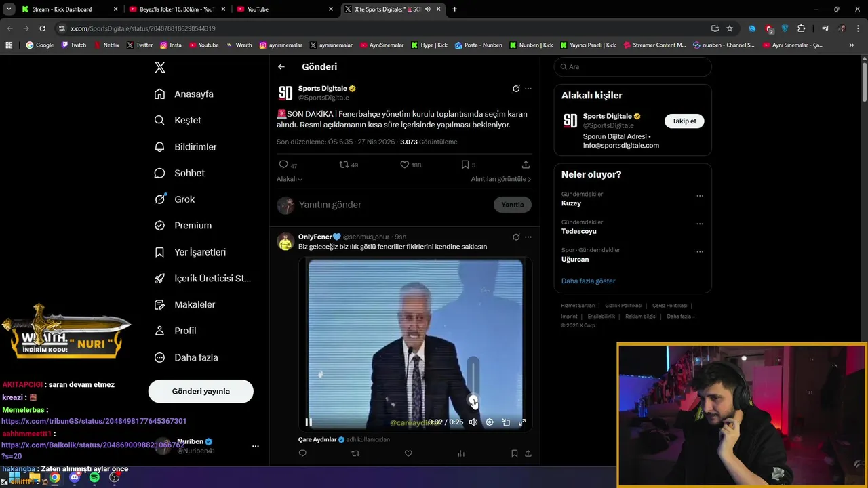Open OnlyFener profile from reply
Screen dimensions: 868x488
319,237
